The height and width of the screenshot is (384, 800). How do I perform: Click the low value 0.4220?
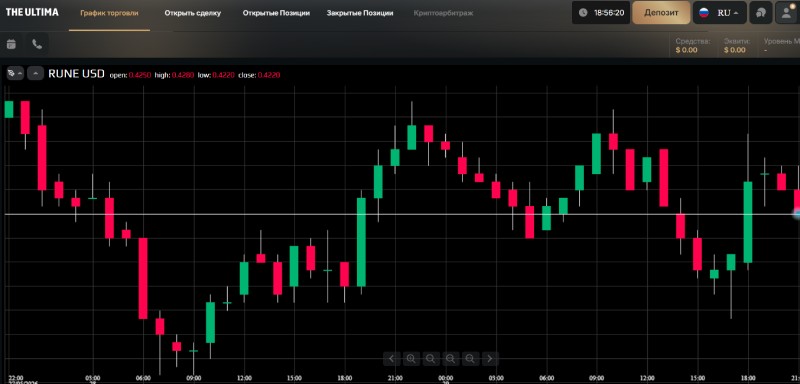(x=223, y=75)
